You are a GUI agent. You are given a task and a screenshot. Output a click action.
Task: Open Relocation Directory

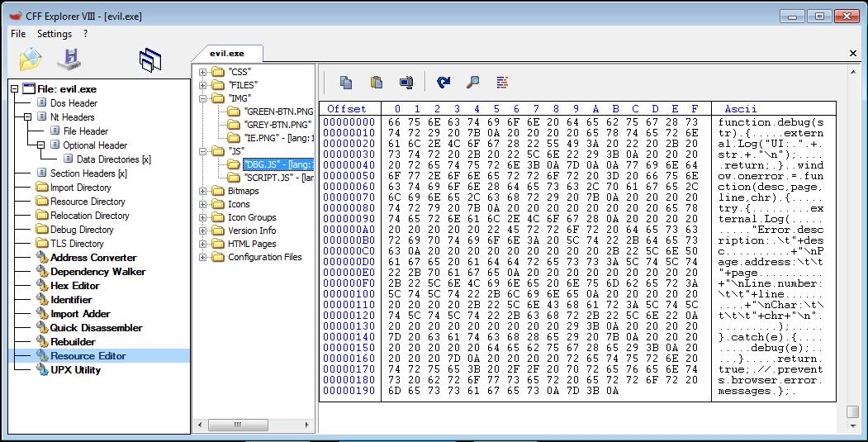90,216
